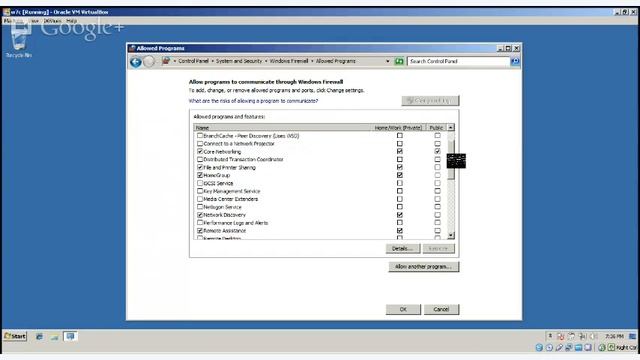Click the greyed Forward navigation button
Viewport: 640px width, 360px height.
tap(149, 62)
